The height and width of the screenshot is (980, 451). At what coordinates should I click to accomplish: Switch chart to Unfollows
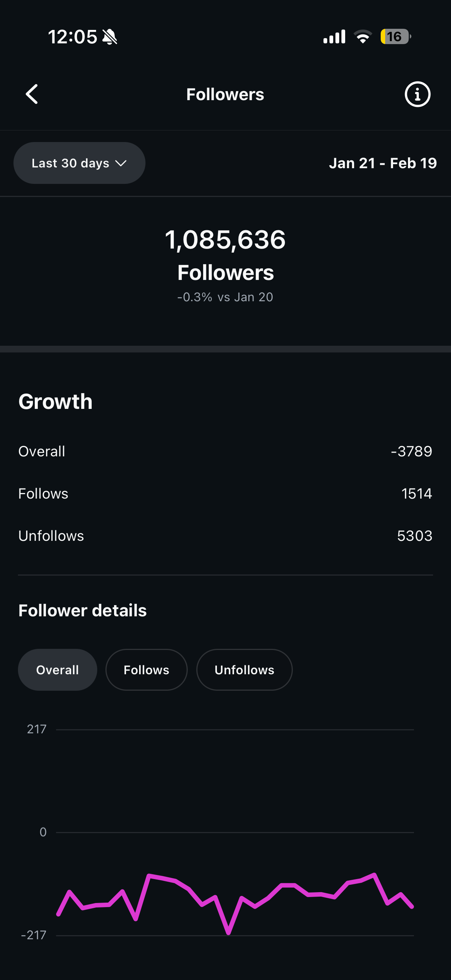coord(244,670)
